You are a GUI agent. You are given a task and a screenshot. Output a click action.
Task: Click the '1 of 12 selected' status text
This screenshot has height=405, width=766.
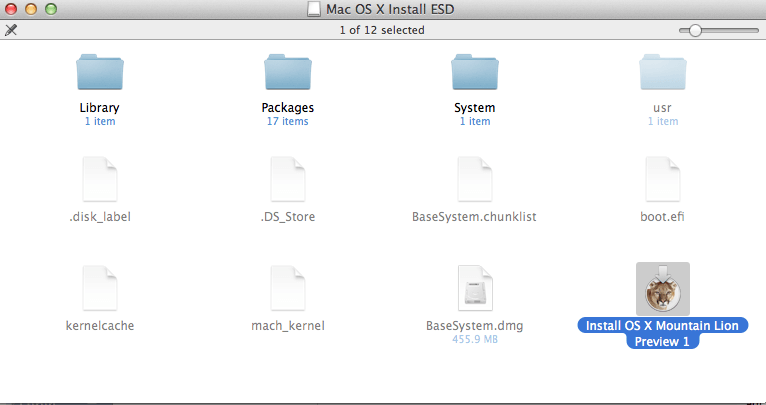click(x=382, y=30)
